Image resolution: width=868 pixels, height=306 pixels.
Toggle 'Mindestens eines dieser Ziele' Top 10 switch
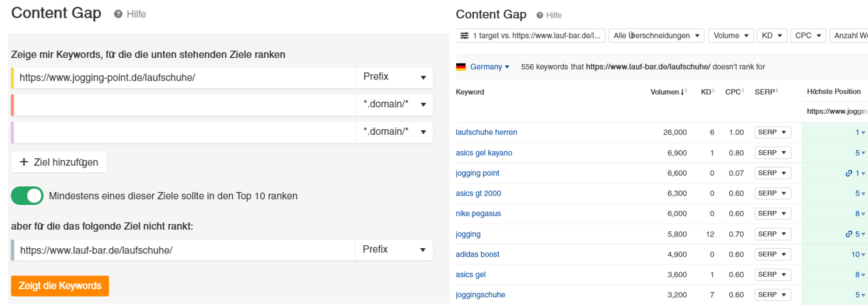(27, 196)
